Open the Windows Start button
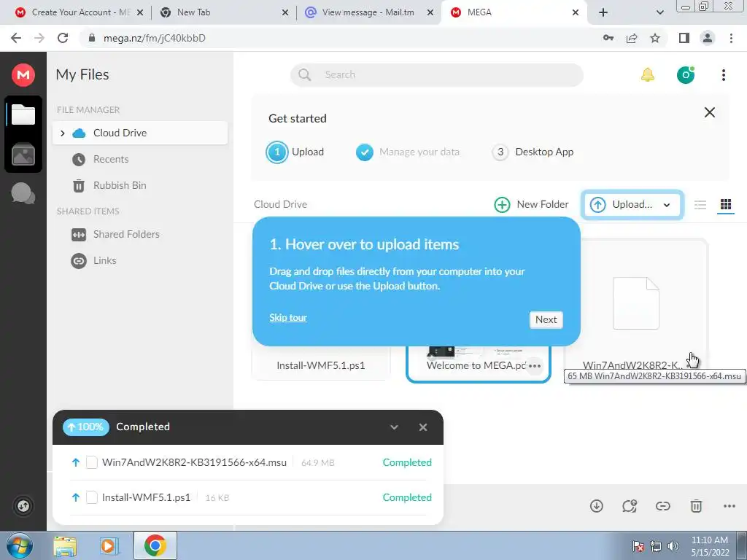This screenshot has height=560, width=747. coord(19,545)
